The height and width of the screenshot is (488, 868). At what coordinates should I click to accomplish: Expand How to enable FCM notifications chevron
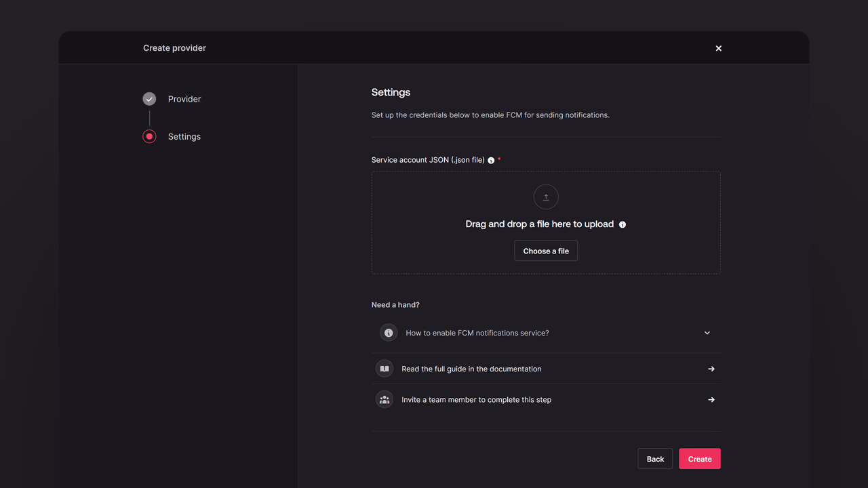tap(707, 333)
